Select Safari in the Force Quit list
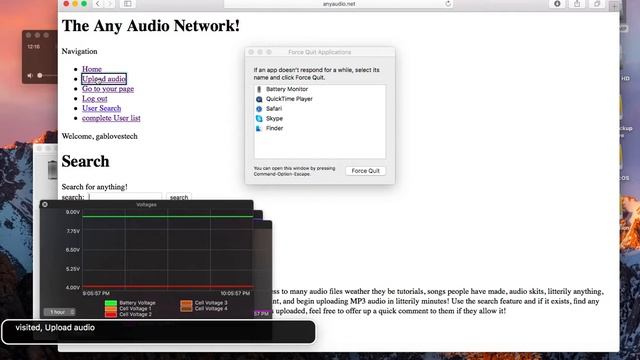Image resolution: width=640 pixels, height=360 pixels. tap(320, 109)
